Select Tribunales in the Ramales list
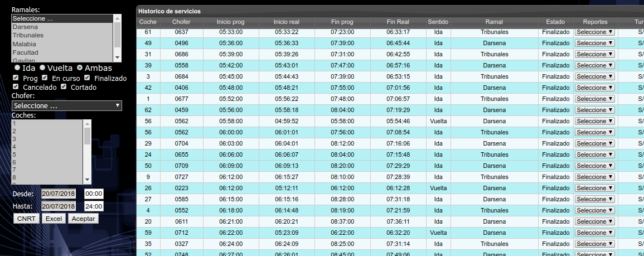This screenshot has height=256, width=644. (28, 35)
